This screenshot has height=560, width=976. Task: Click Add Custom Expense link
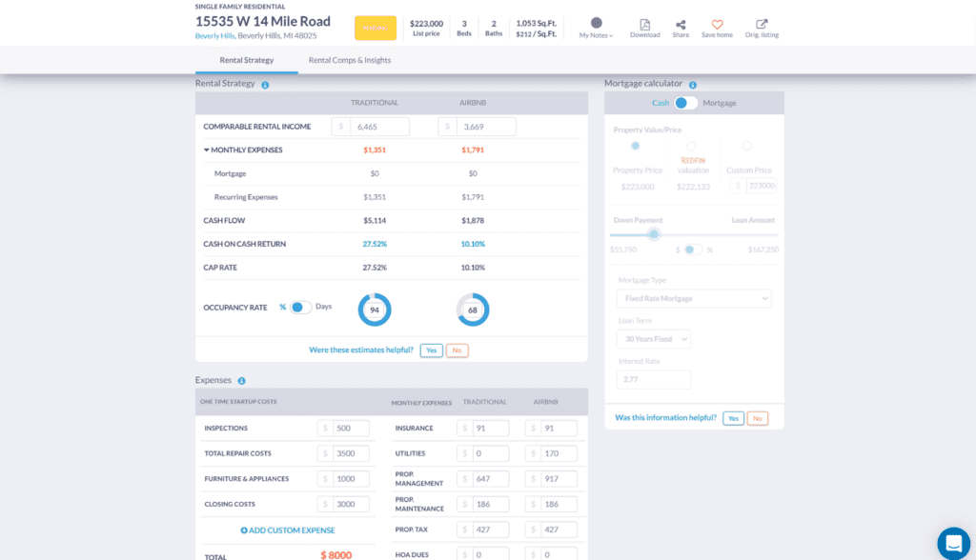point(287,530)
